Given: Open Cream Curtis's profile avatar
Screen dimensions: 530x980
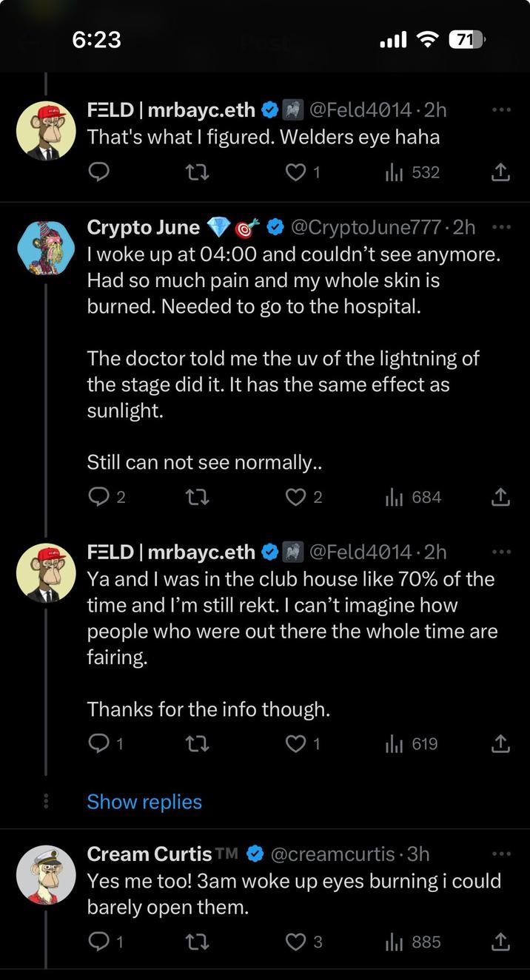Looking at the screenshot, I should click(46, 875).
